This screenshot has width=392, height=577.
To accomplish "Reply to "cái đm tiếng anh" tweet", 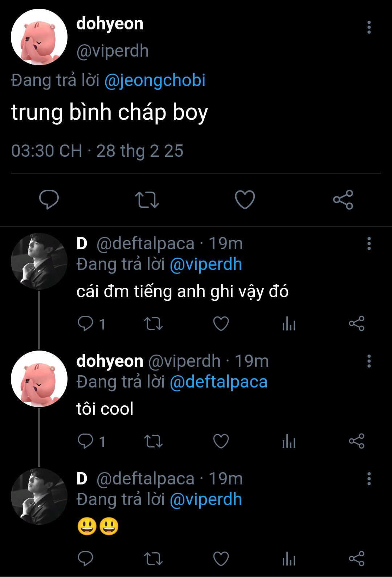I will tap(86, 323).
